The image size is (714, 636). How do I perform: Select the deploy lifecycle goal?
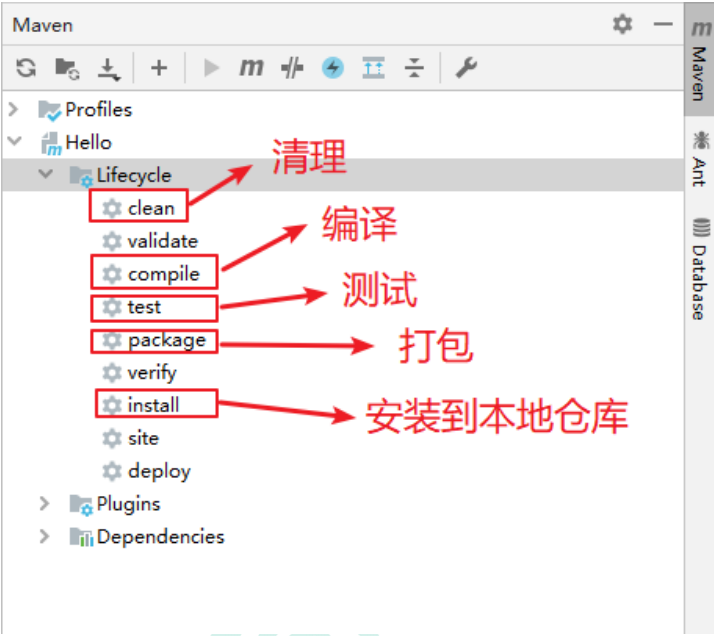(159, 472)
